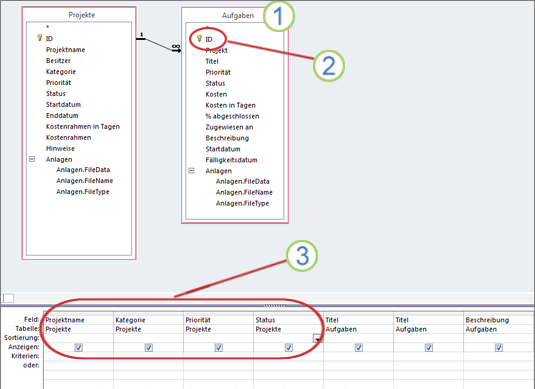535x389 pixels.
Task: Select the asterisk all-fields entry in Projekte
Action: [47, 27]
